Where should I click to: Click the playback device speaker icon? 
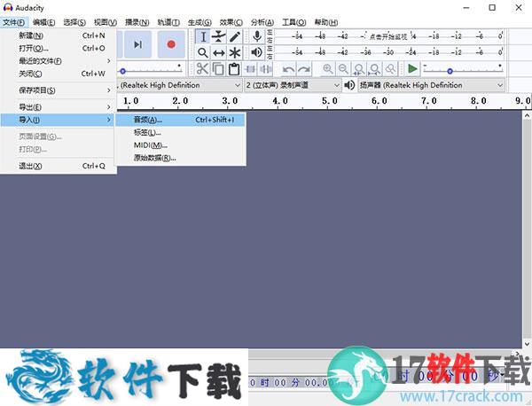tap(349, 85)
